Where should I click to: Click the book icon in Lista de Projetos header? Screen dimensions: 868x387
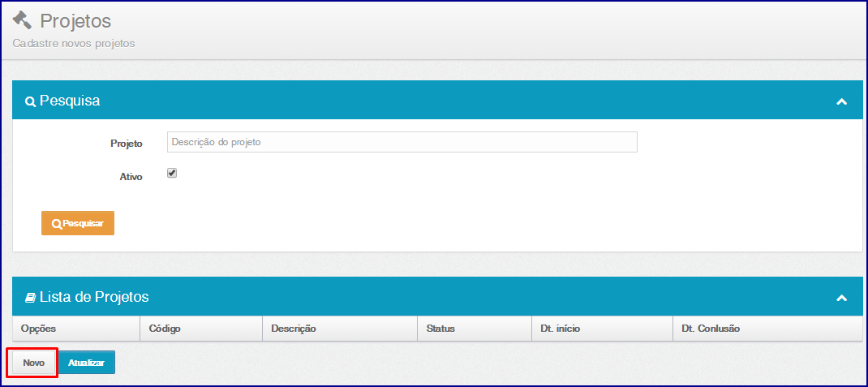30,298
